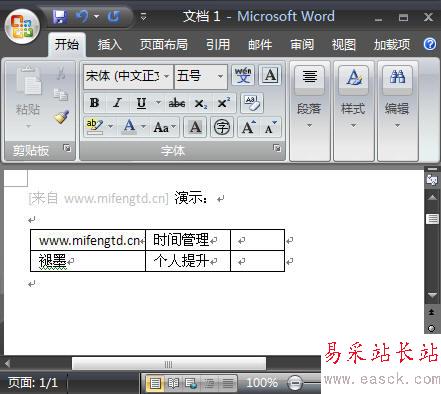Image resolution: width=441 pixels, height=394 pixels.
Task: Click Shrink Font icon
Action: 271,127
